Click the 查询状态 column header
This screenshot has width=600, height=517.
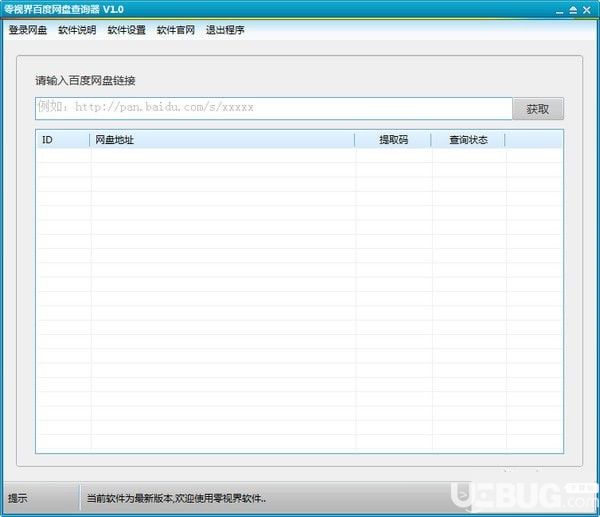(468, 140)
